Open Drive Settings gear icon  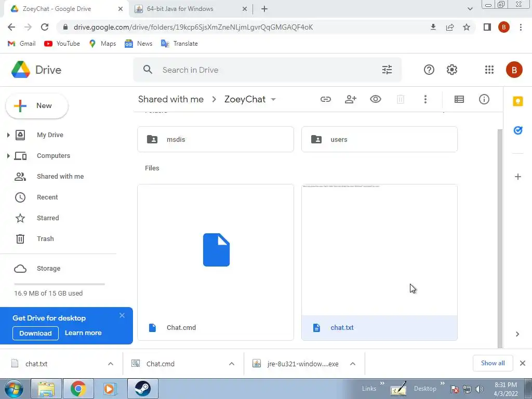click(x=451, y=70)
